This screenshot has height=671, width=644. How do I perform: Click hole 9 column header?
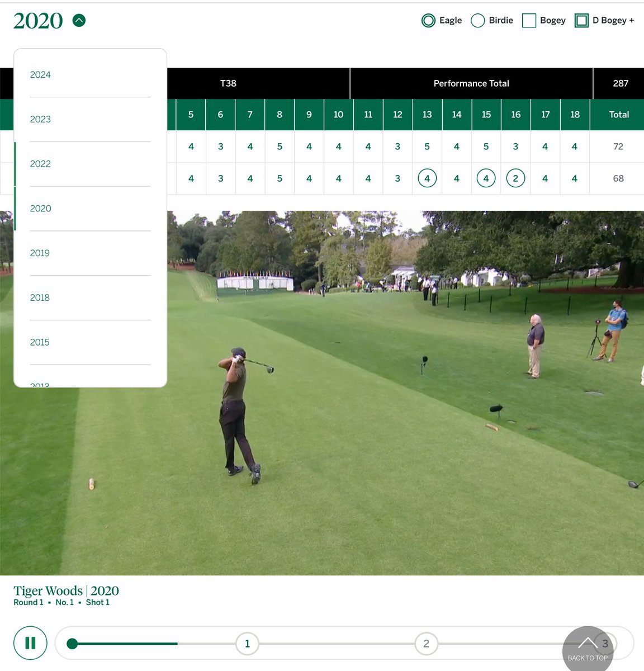[x=309, y=115]
